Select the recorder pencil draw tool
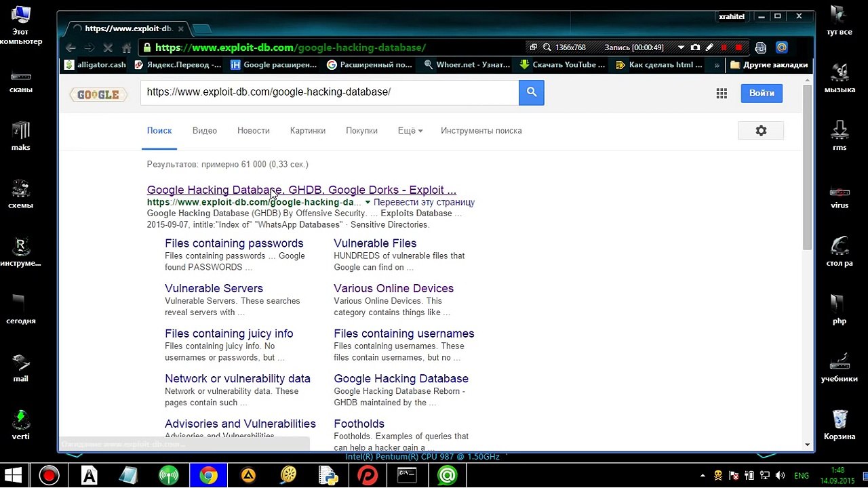The width and height of the screenshot is (868, 488). [x=709, y=47]
